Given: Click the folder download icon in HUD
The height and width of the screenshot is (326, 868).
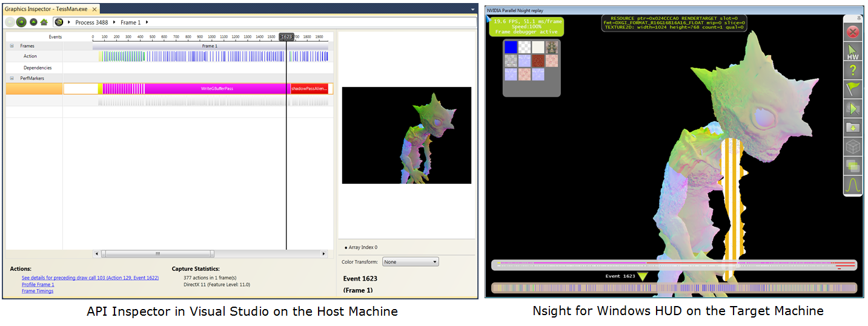Looking at the screenshot, I should coord(853,128).
